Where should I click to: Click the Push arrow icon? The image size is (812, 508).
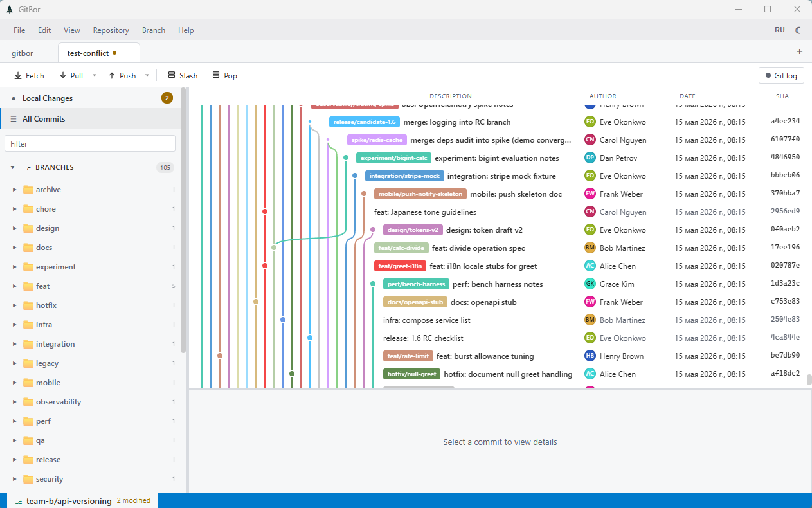(112, 76)
